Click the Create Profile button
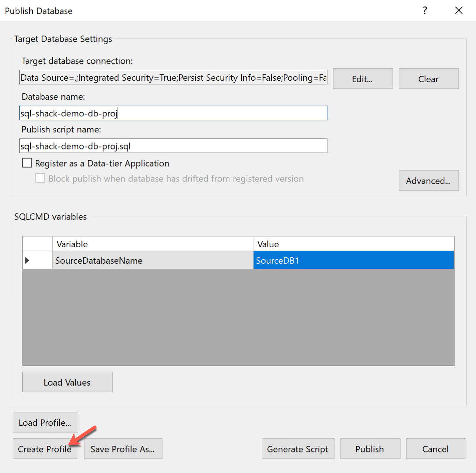This screenshot has width=476, height=473. point(45,449)
